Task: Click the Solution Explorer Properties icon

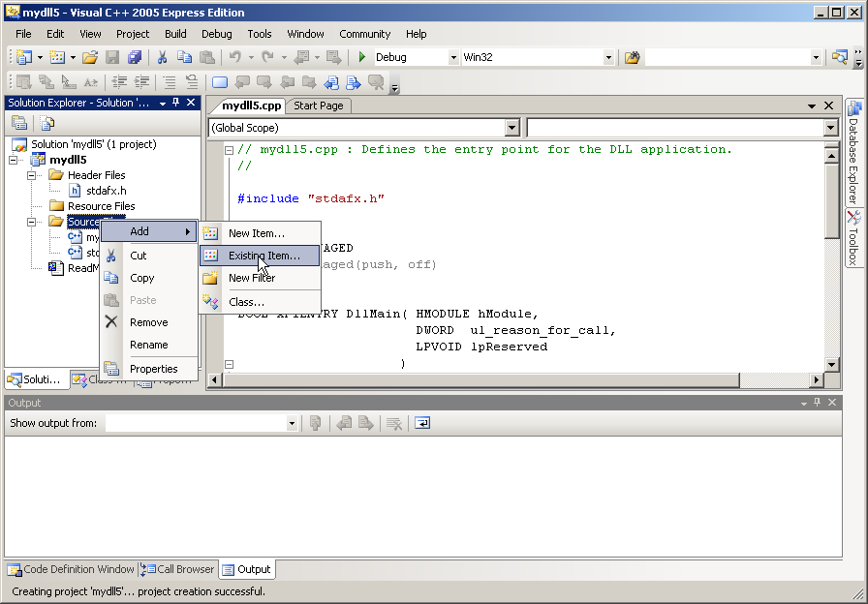Action: (x=19, y=123)
